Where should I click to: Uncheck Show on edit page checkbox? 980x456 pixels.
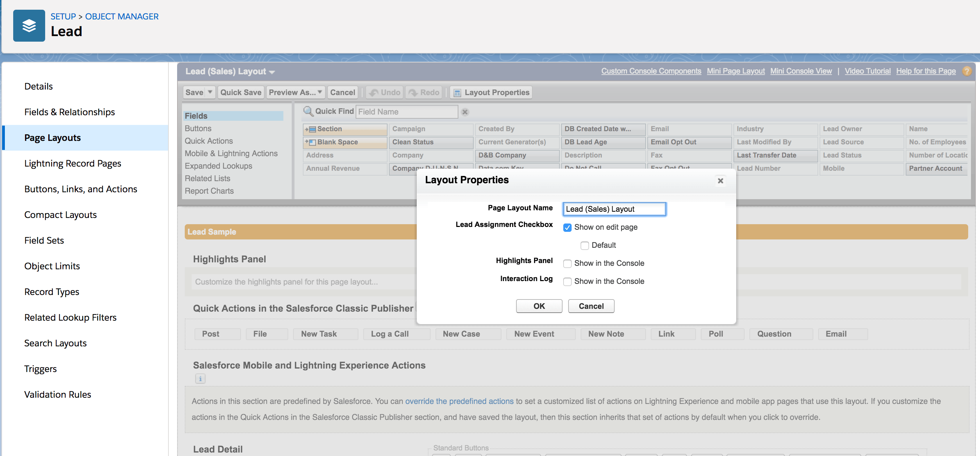point(567,227)
